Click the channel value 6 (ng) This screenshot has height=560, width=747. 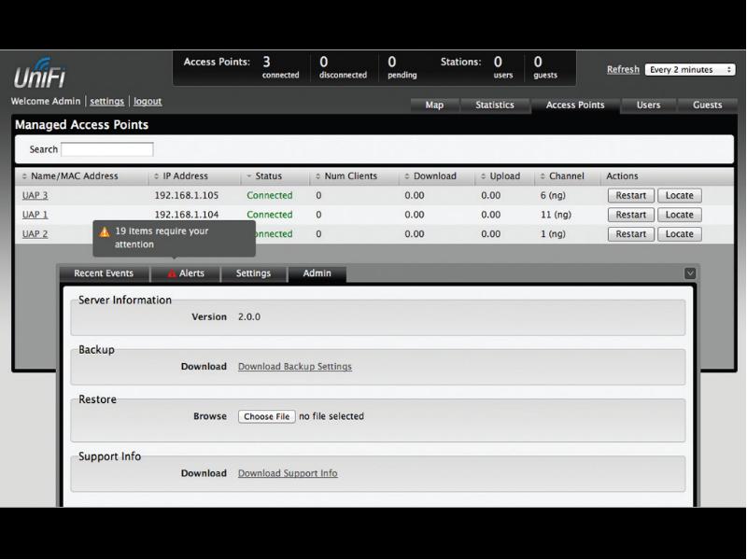(553, 195)
